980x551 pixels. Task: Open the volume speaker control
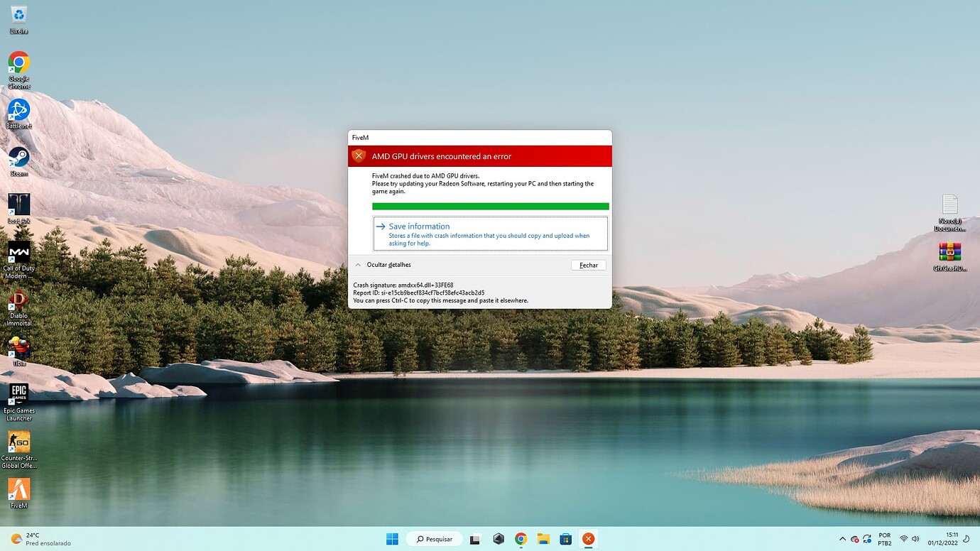915,539
